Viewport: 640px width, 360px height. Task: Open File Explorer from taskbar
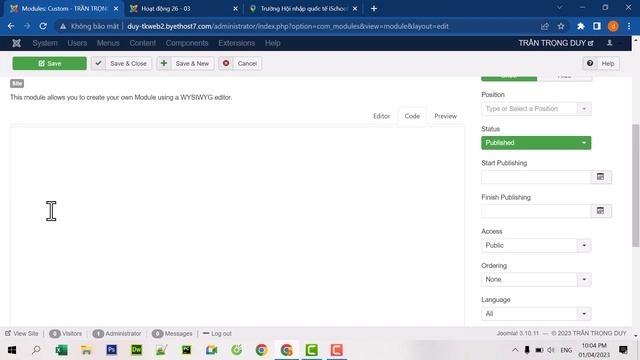coord(87,350)
